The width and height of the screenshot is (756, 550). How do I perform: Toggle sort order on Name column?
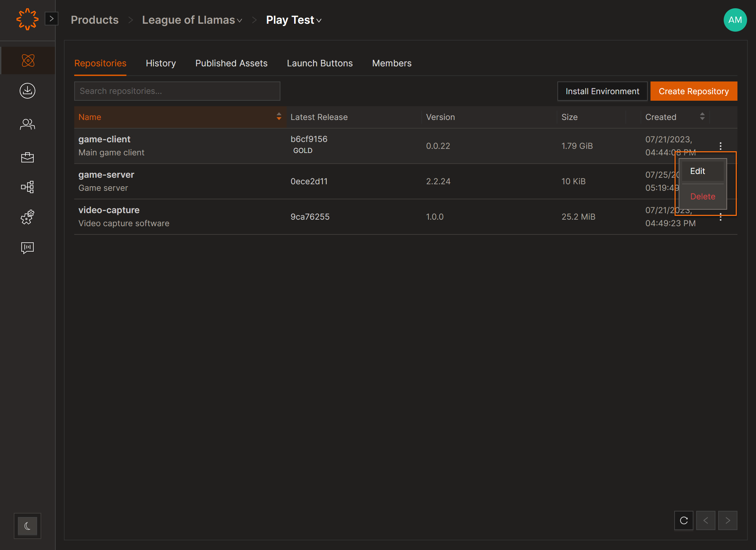point(279,117)
